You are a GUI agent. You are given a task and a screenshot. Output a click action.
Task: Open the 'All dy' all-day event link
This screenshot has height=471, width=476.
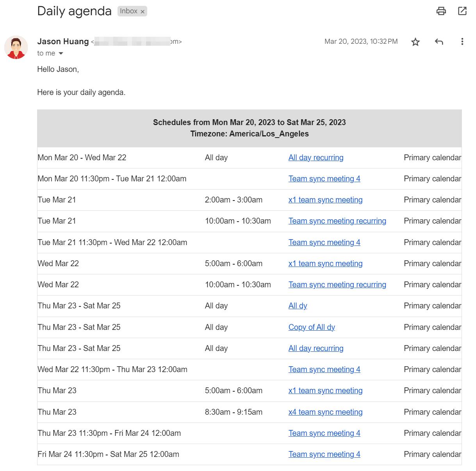298,306
